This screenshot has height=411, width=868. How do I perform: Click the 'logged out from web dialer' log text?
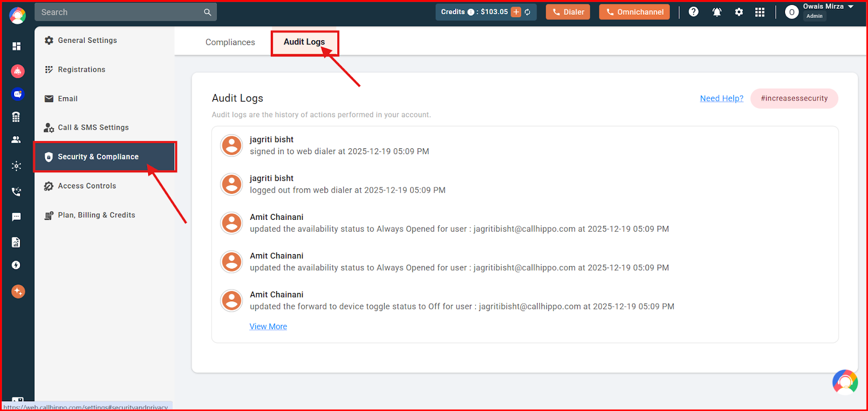347,190
